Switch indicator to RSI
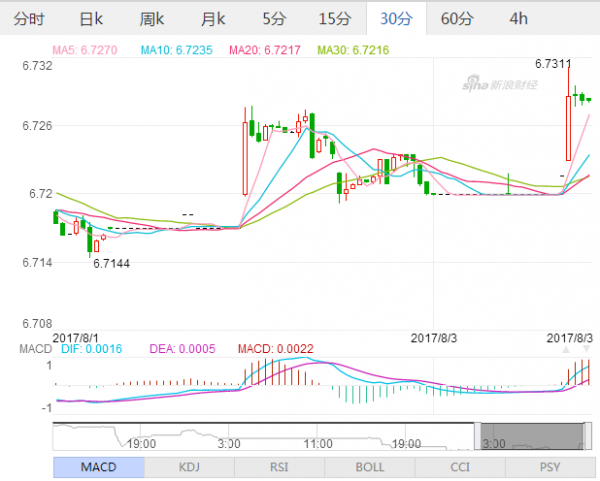 tap(279, 466)
